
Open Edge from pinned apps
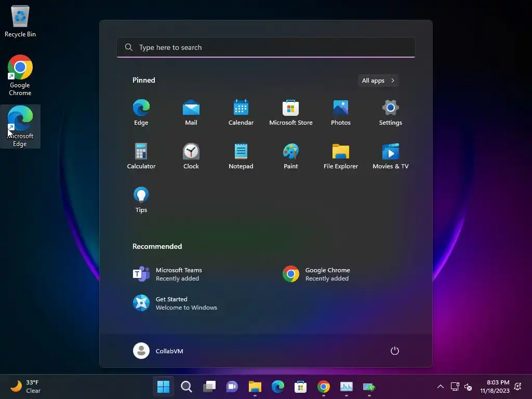pyautogui.click(x=141, y=113)
